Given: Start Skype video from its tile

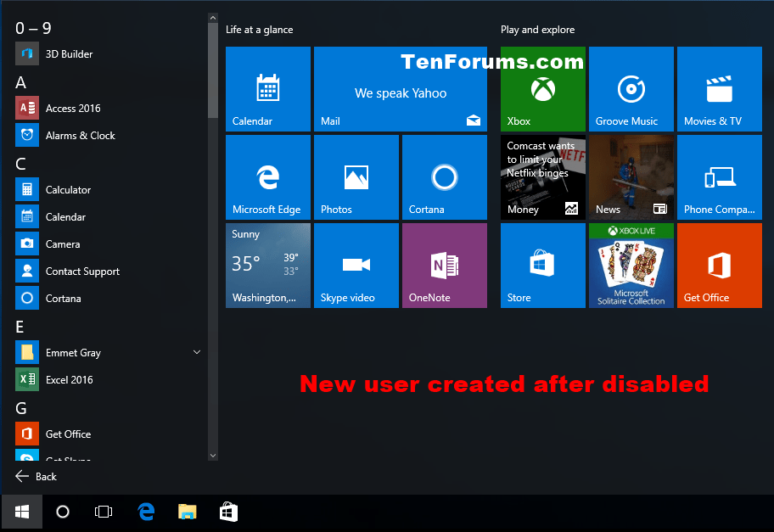Looking at the screenshot, I should coord(356,265).
